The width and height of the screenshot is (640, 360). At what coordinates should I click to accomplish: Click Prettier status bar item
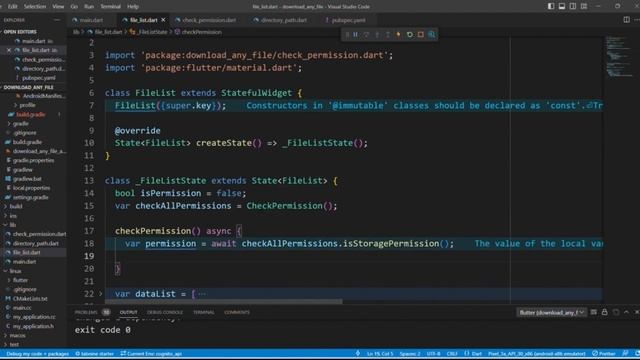click(604, 353)
